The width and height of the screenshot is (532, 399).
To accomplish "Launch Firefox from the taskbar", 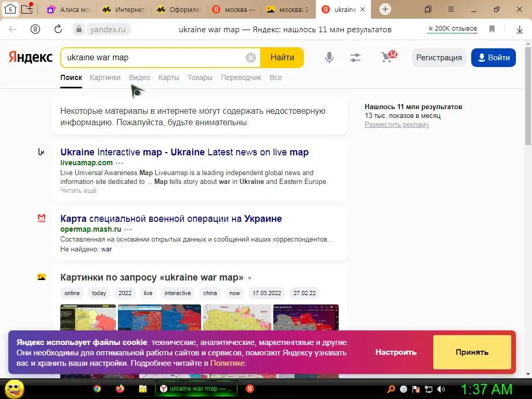I will (120, 389).
